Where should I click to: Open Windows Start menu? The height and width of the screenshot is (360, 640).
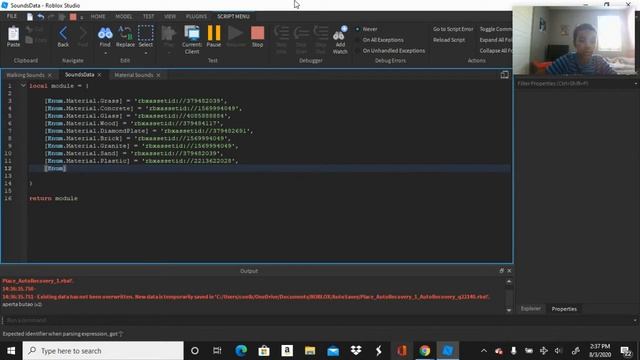(11, 351)
